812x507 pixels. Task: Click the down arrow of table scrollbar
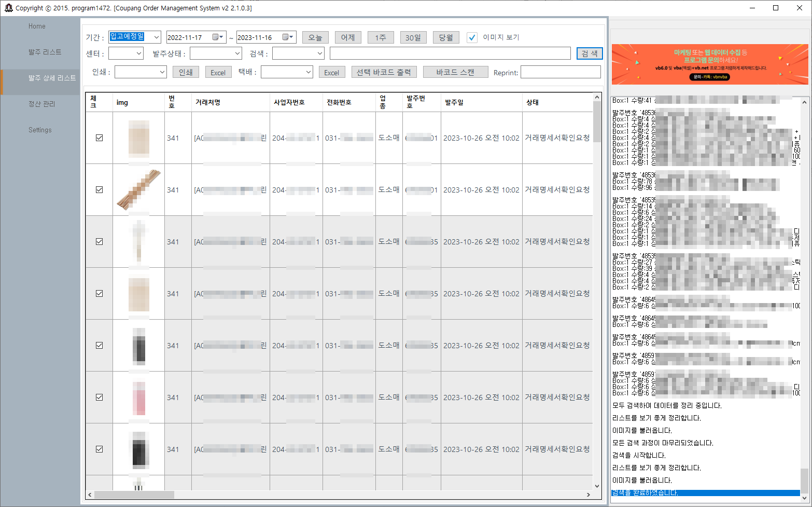tap(597, 486)
